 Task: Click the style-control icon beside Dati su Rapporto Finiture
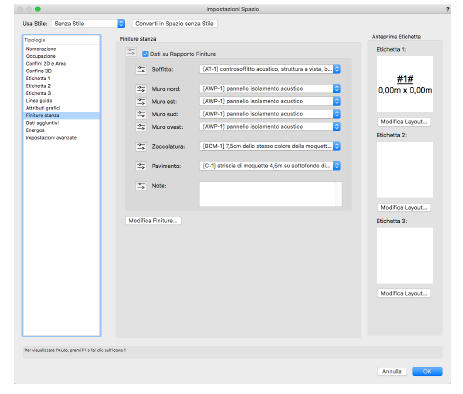tap(131, 52)
